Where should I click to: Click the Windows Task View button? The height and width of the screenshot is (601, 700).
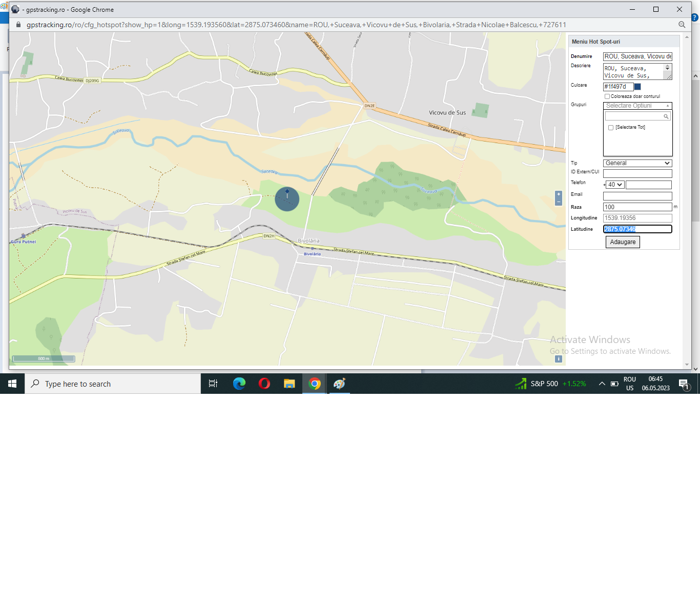(213, 384)
